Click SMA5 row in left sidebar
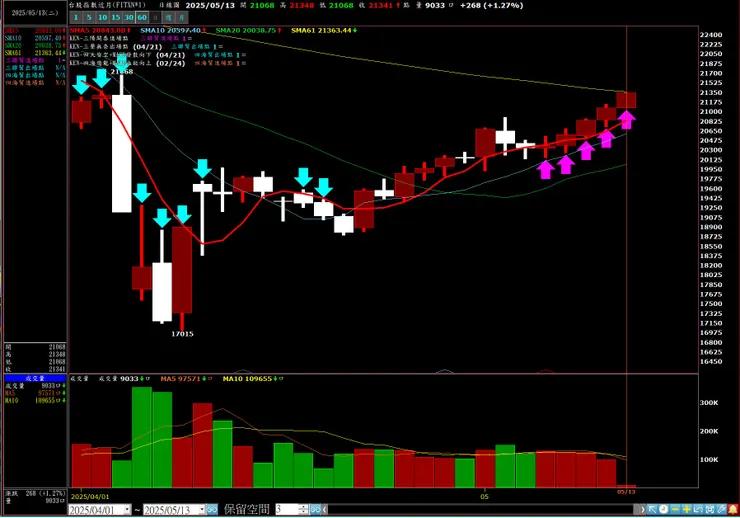This screenshot has width=740, height=518. pyautogui.click(x=35, y=31)
